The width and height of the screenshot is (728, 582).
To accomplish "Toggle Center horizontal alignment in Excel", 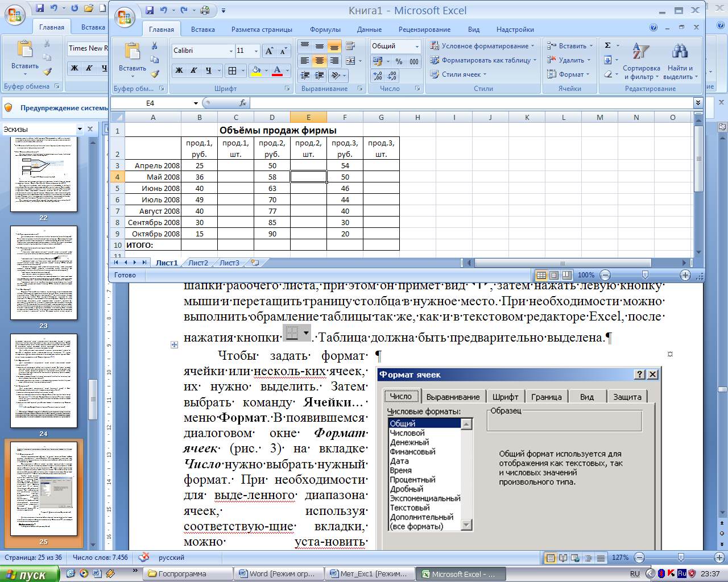I will [320, 61].
